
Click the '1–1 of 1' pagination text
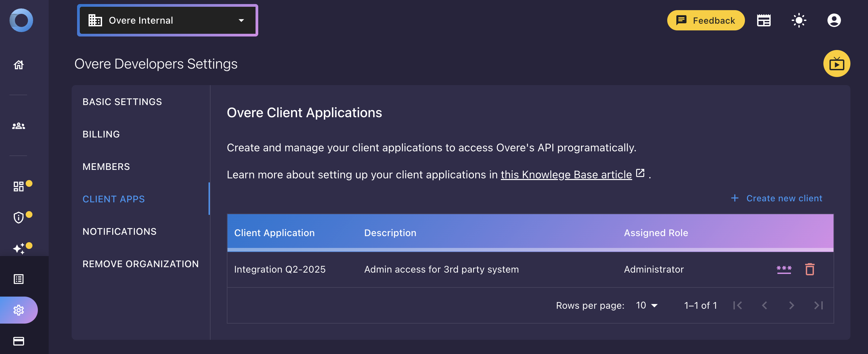pos(700,305)
